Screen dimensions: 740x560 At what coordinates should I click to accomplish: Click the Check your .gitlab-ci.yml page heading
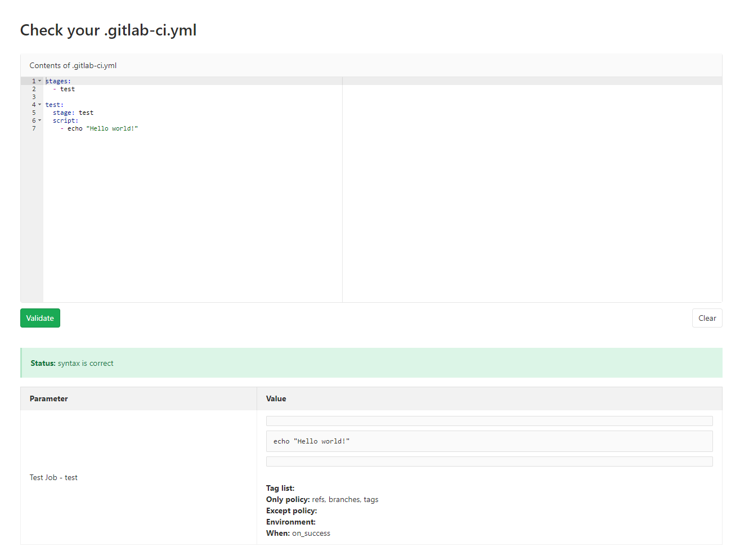[x=108, y=30]
